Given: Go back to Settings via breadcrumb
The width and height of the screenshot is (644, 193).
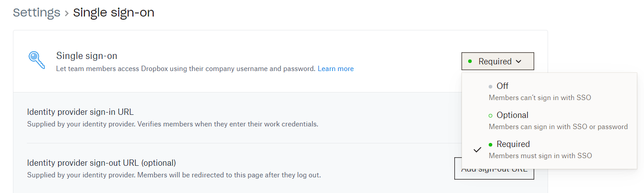Looking at the screenshot, I should [37, 13].
